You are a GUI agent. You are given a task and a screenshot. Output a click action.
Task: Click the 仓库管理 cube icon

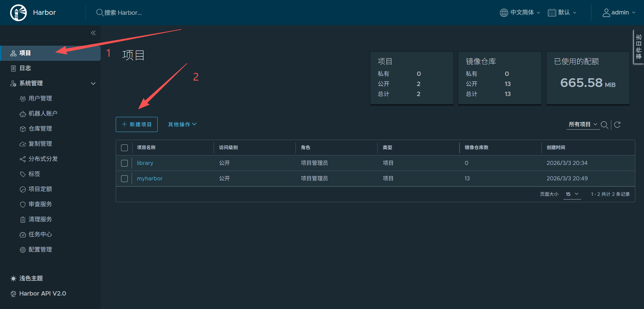[x=22, y=129]
